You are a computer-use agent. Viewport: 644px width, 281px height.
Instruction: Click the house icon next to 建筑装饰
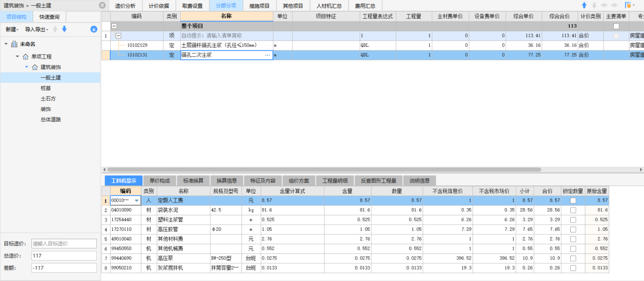[35, 67]
